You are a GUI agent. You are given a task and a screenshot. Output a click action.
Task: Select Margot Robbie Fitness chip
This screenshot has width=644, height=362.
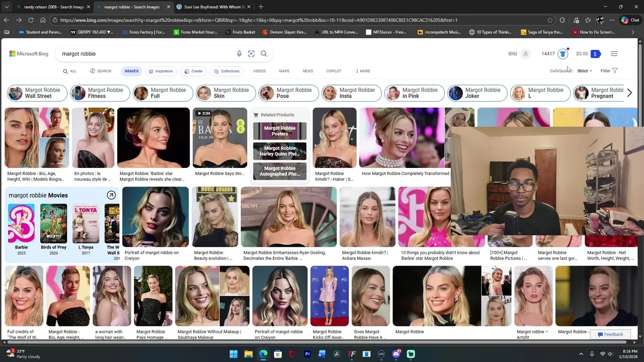(x=100, y=93)
